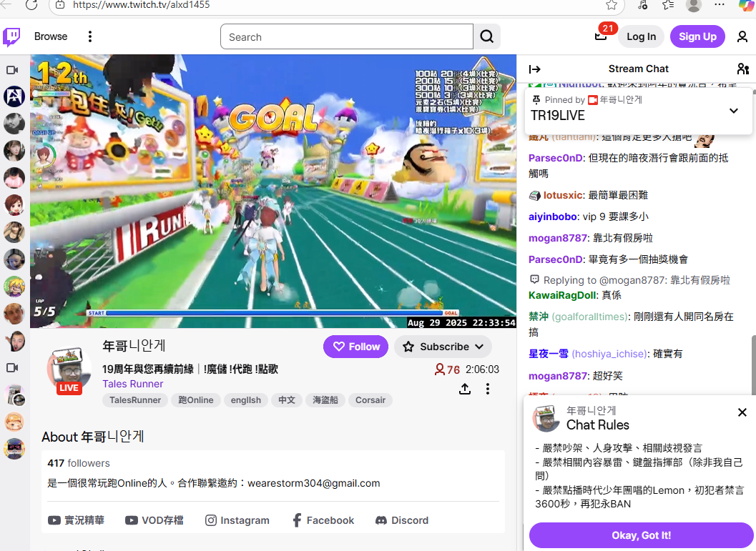Viewport: 756px width, 551px height.
Task: Collapse the Stream Chat panel
Action: tap(534, 69)
